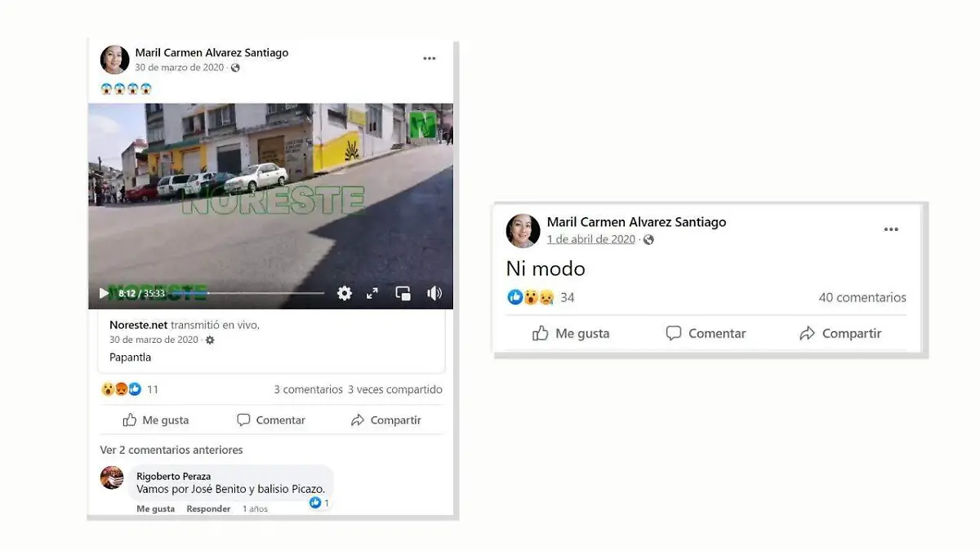Click Comentar under the video post
Image resolution: width=980 pixels, height=551 pixels.
(271, 420)
